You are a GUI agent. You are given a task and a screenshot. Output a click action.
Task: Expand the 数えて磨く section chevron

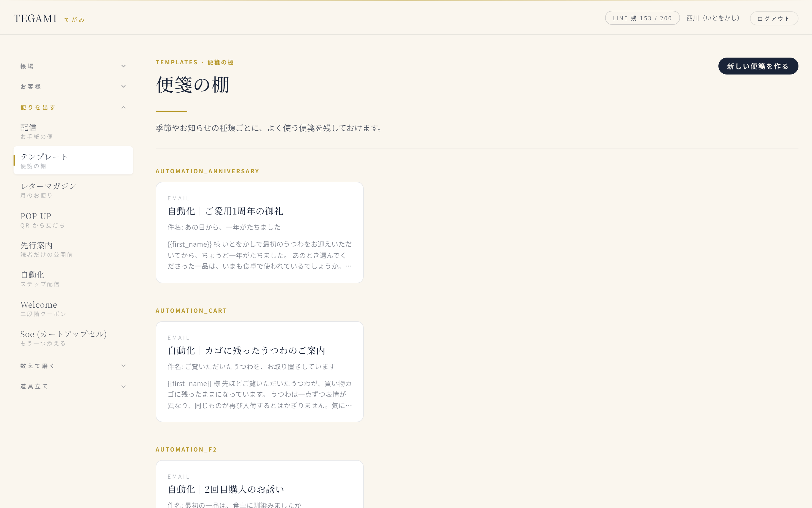(x=123, y=366)
